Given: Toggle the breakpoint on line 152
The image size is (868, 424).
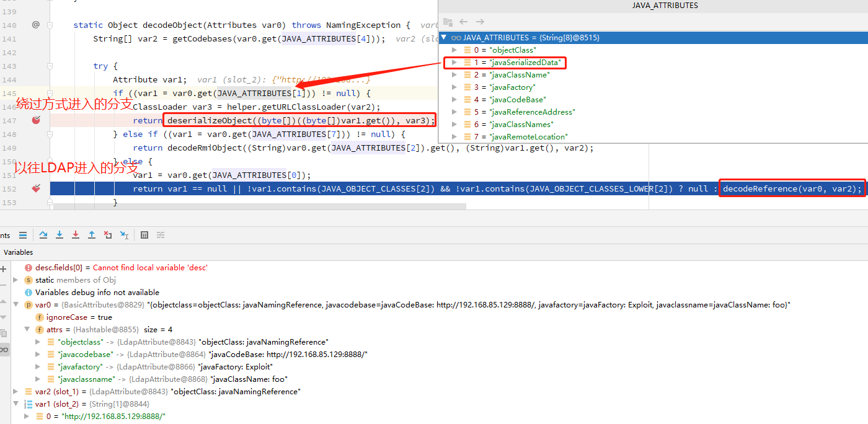Looking at the screenshot, I should 35,188.
